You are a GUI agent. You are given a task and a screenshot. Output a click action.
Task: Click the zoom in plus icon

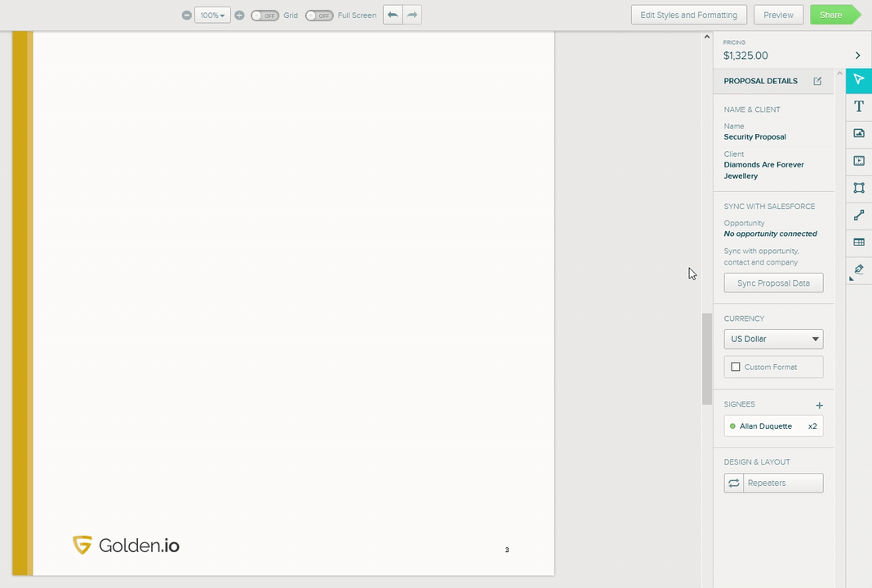pos(239,15)
